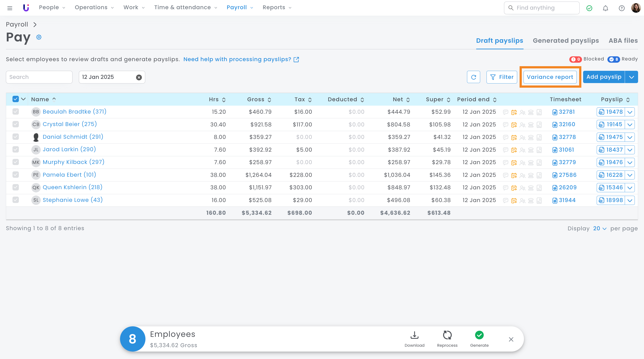644x359 pixels.
Task: Open the Display 20 per page dropdown
Action: pyautogui.click(x=600, y=228)
